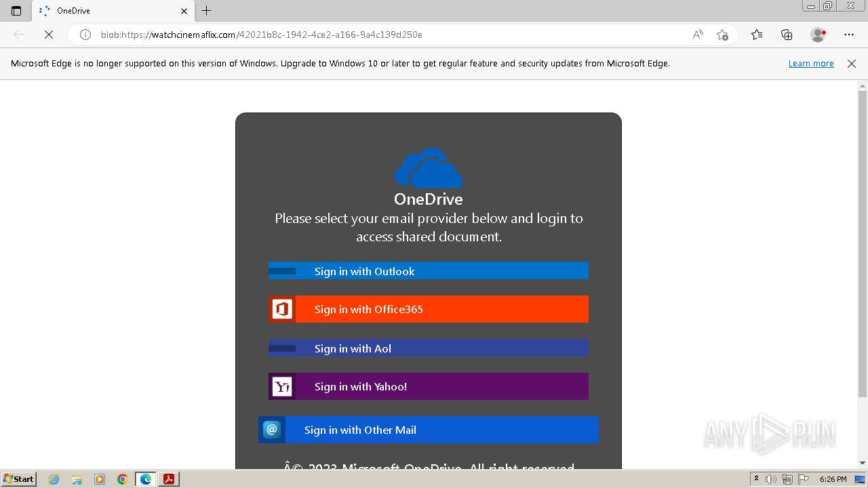This screenshot has height=488, width=868.
Task: Open a new browser tab
Action: point(207,11)
